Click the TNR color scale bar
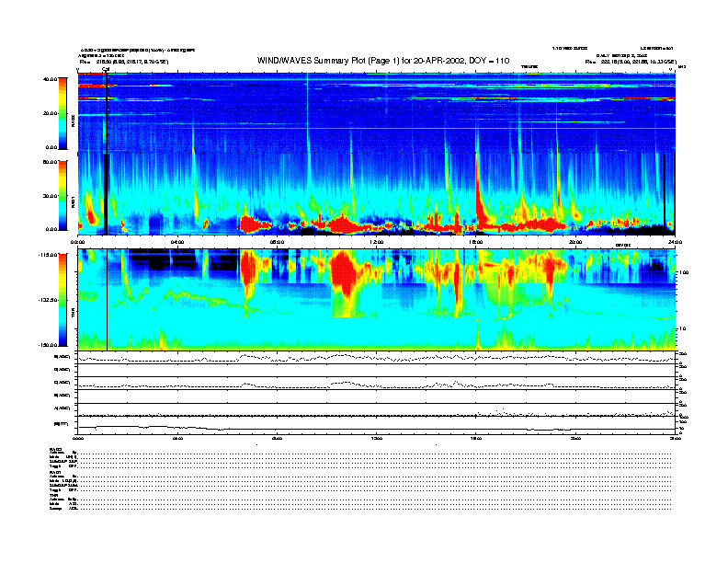This screenshot has height=563, width=728. click(63, 300)
